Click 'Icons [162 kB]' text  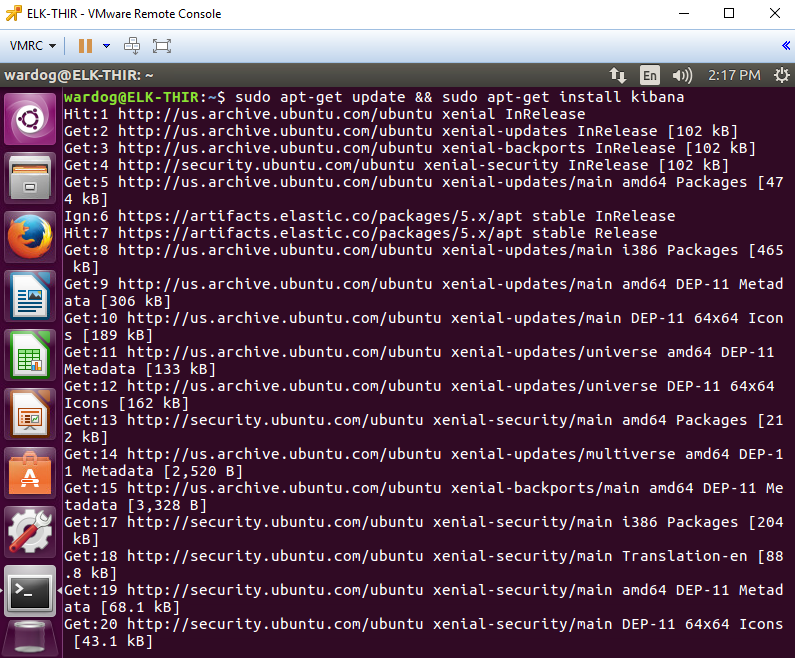tap(126, 404)
